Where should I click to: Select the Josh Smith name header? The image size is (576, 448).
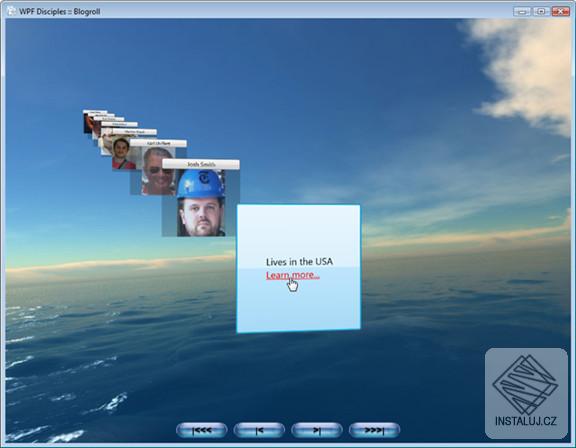pos(201,164)
